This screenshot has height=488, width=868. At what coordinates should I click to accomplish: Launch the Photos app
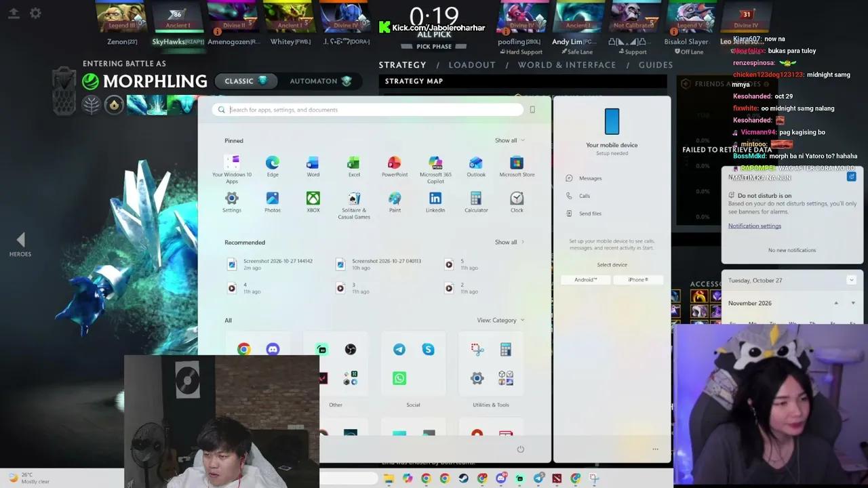coord(273,202)
